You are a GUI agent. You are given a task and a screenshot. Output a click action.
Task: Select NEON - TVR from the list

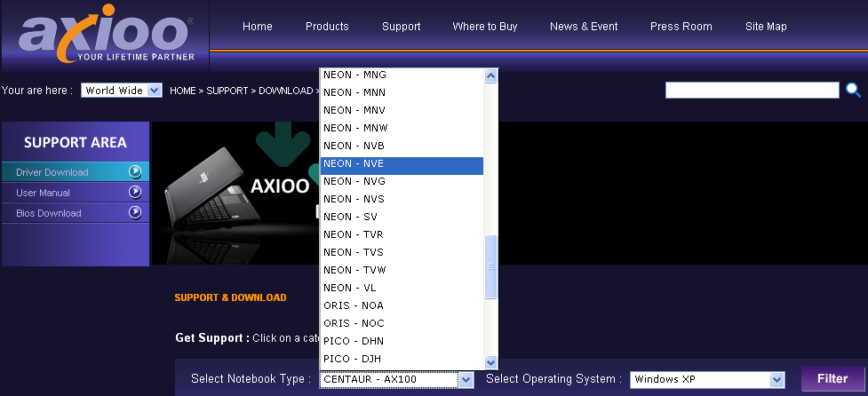tap(402, 234)
